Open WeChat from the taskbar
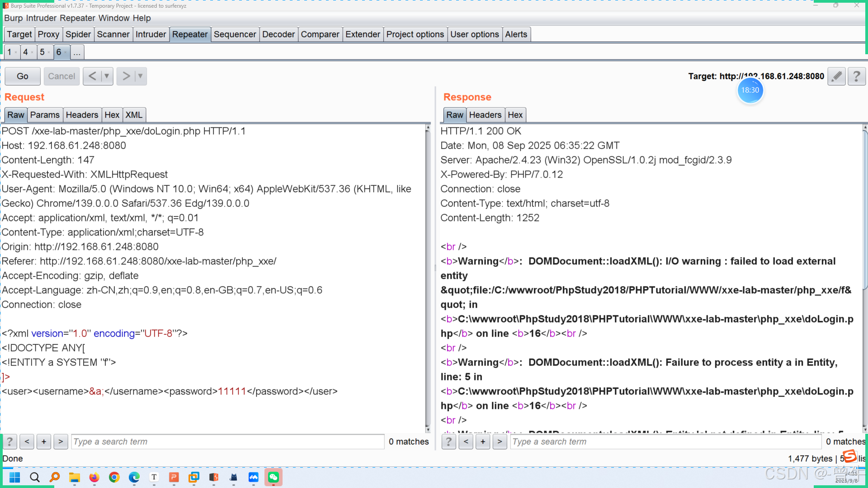The image size is (868, 488). tap(274, 477)
